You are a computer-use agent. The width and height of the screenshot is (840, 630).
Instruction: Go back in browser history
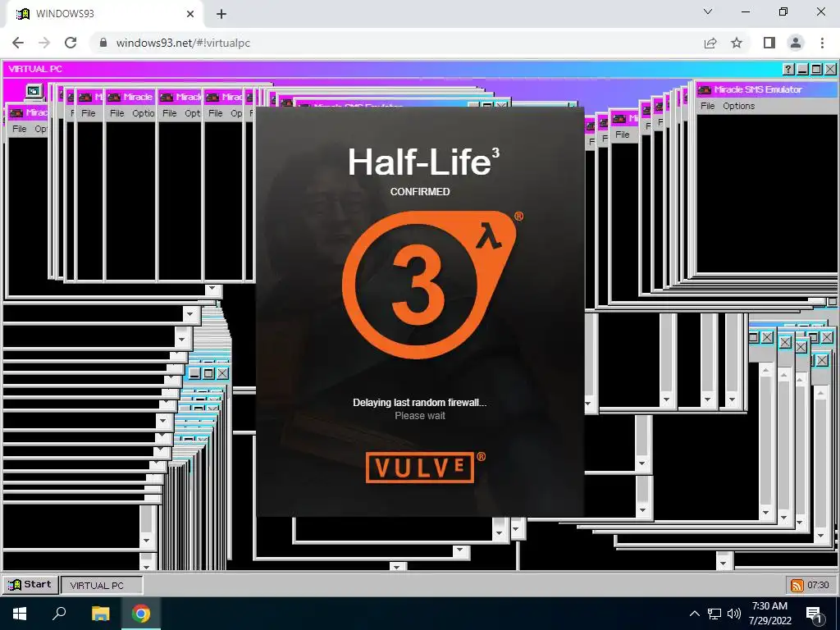18,43
